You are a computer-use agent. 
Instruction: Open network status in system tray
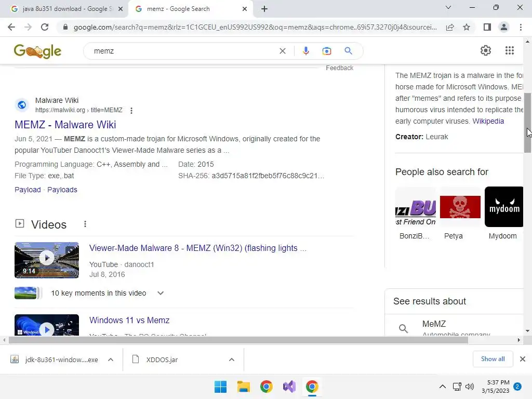tap(457, 387)
